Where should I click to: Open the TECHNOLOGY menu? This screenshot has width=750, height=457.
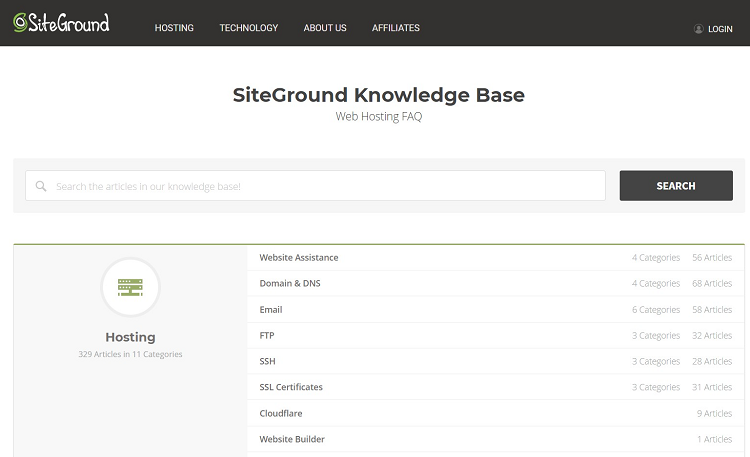click(x=249, y=28)
